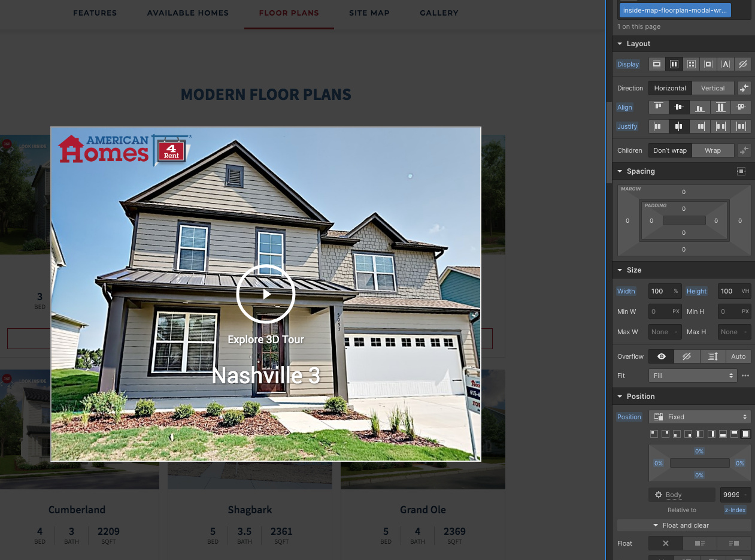Set position preset to full right side

[712, 434]
